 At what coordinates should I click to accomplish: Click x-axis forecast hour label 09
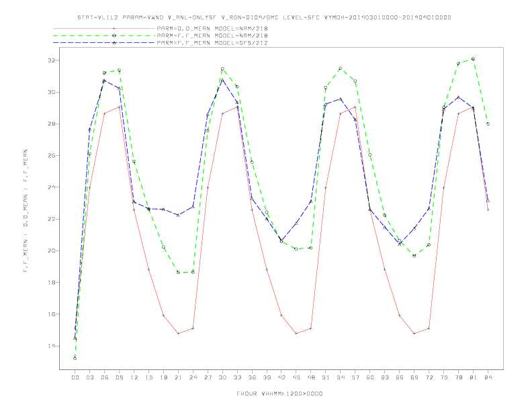click(x=119, y=377)
